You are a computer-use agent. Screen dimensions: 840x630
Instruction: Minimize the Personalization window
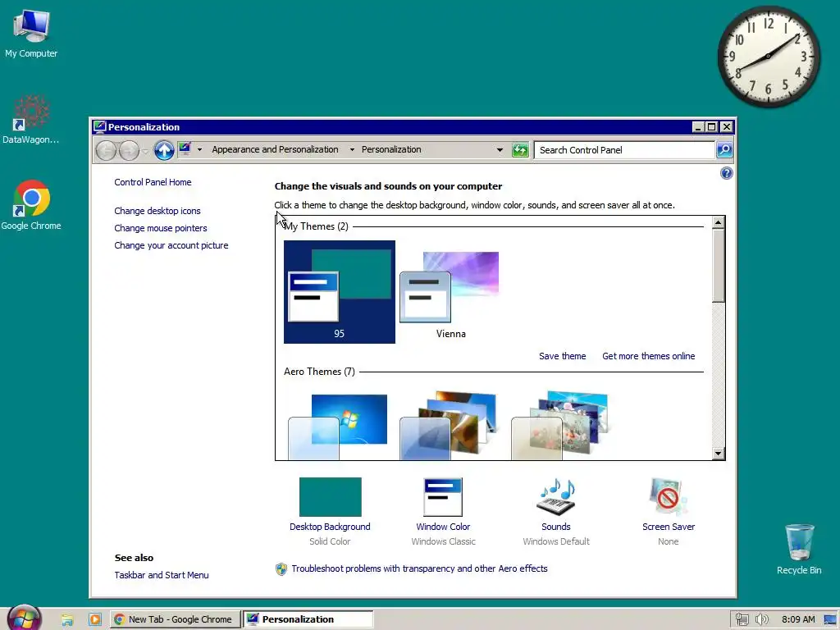tap(697, 127)
